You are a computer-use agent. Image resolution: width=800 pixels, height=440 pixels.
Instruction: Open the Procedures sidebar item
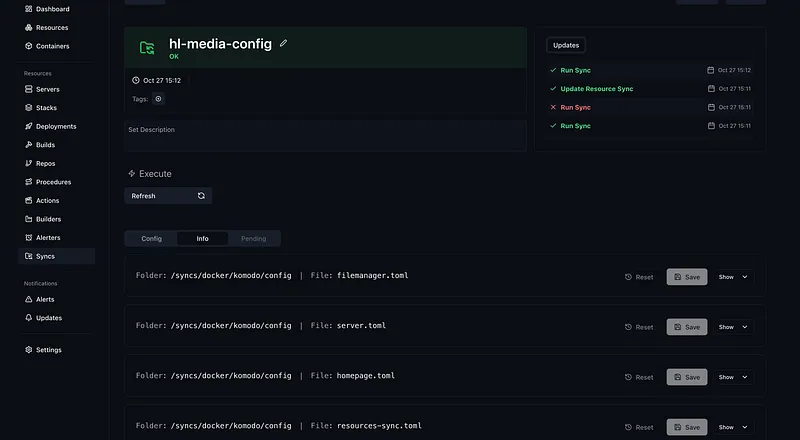53,182
